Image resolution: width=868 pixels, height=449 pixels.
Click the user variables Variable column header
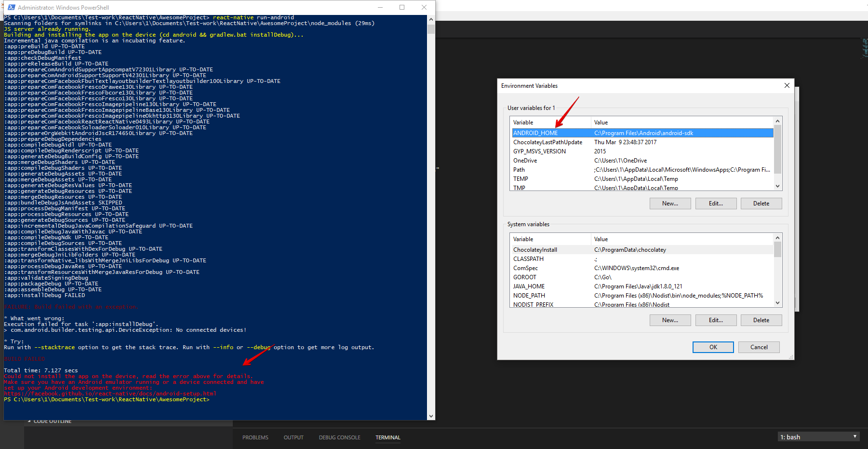(x=550, y=122)
